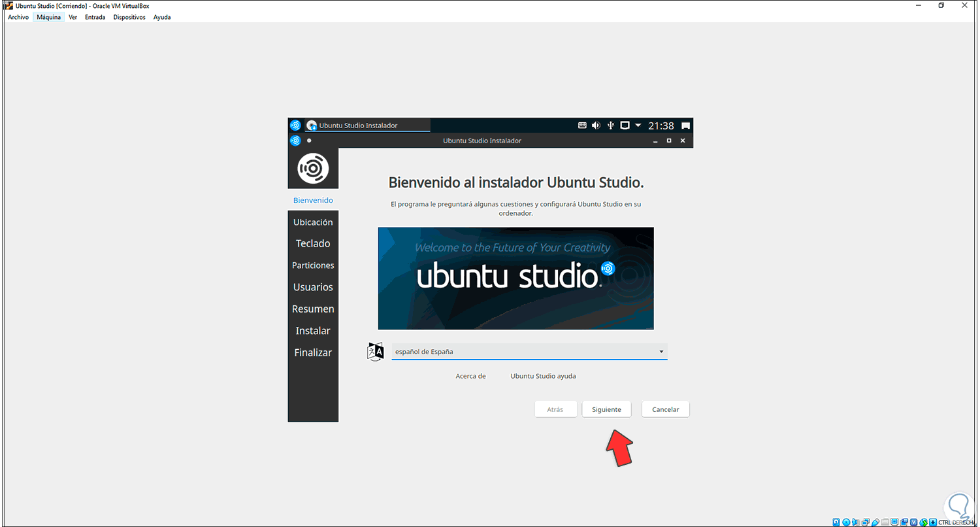980x527 pixels.
Task: Click the Ubuntu Studio welcome banner image
Action: (x=516, y=279)
